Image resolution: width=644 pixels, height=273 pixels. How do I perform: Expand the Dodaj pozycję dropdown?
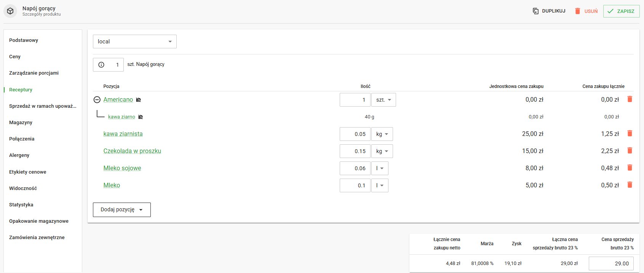[121, 210]
